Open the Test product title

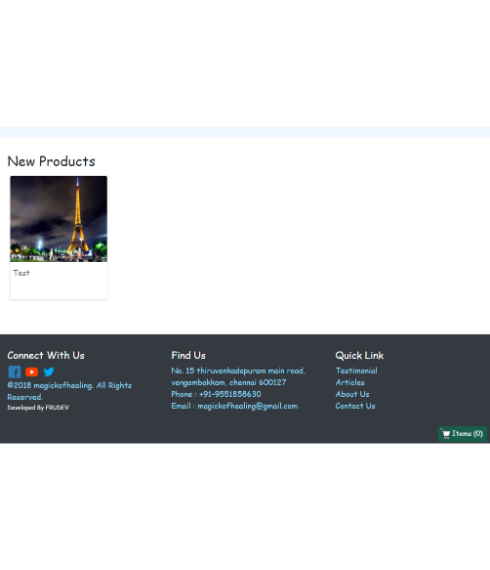coord(21,273)
